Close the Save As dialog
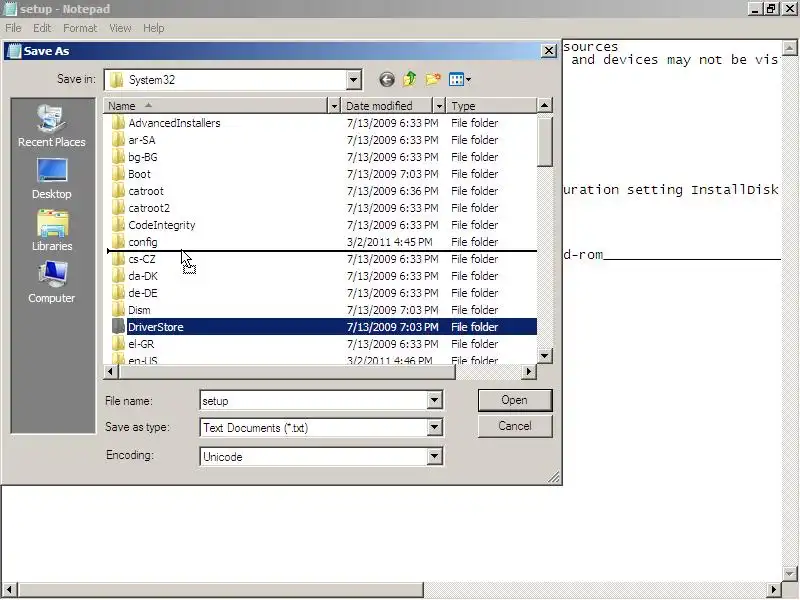Viewport: 800px width, 600px height. (x=548, y=51)
